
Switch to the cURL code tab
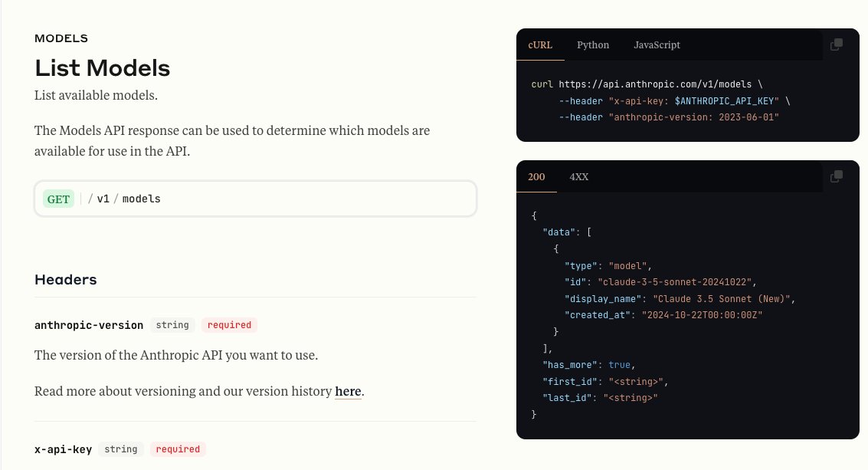tap(540, 45)
